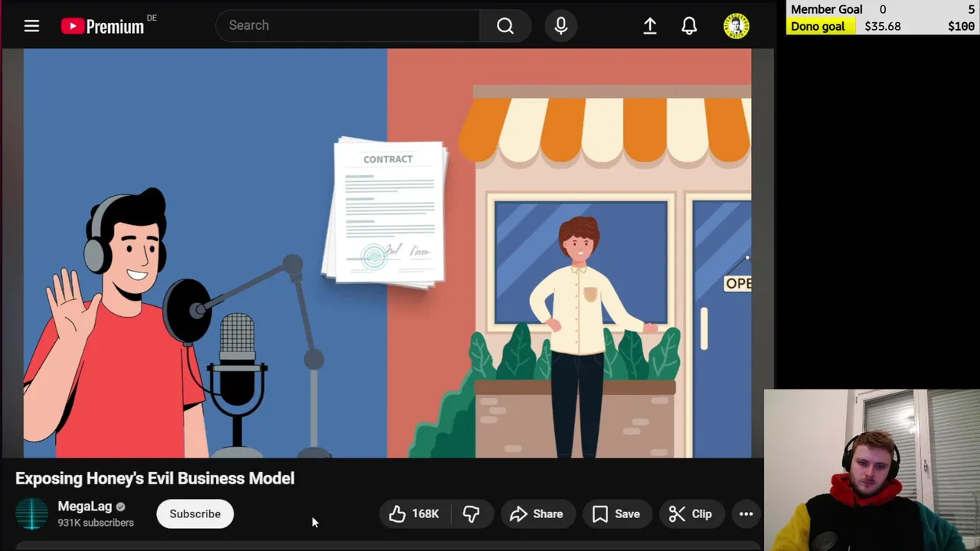The image size is (980, 551).
Task: Click the magnifying glass search button
Action: click(505, 25)
